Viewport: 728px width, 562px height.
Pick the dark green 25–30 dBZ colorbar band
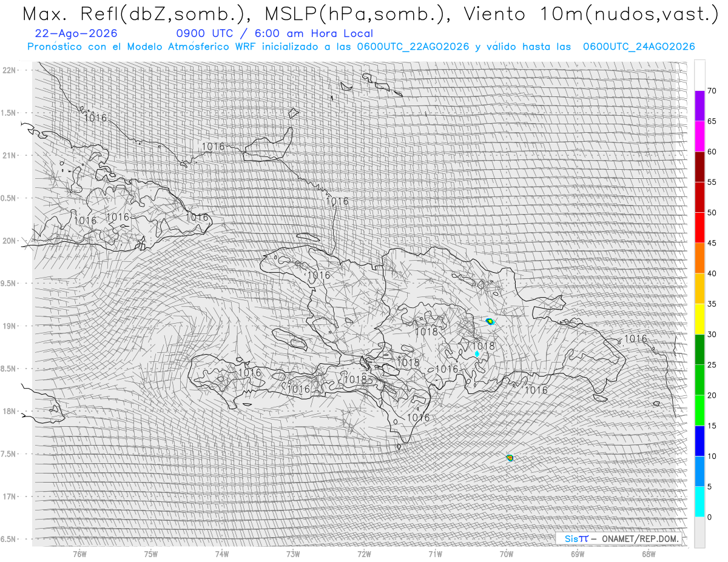click(699, 349)
